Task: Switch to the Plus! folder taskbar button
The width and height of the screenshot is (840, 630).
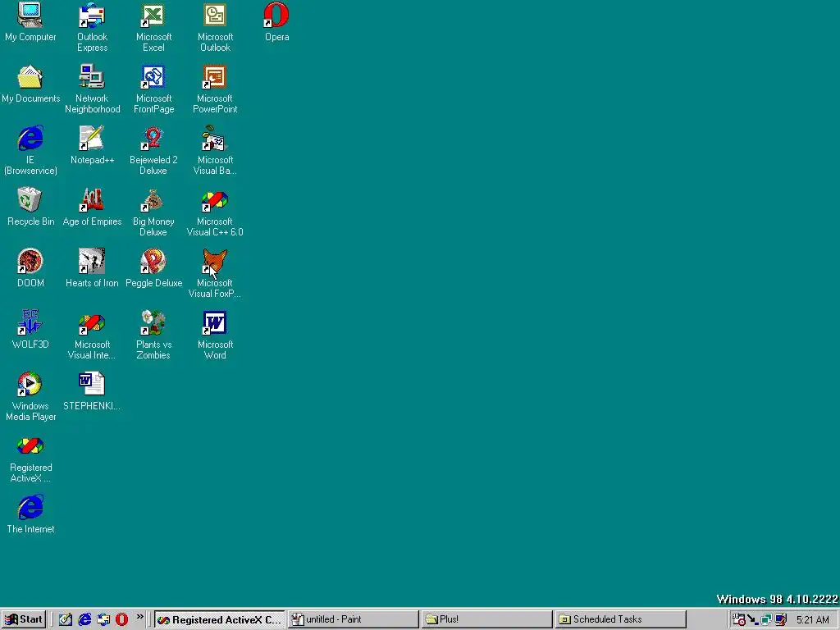Action: click(x=486, y=619)
